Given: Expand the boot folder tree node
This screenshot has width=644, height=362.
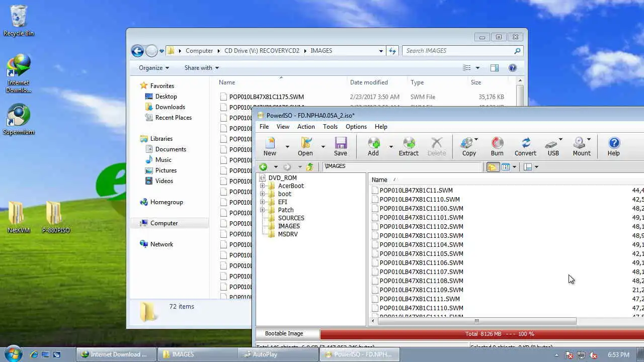Looking at the screenshot, I should coord(262,194).
